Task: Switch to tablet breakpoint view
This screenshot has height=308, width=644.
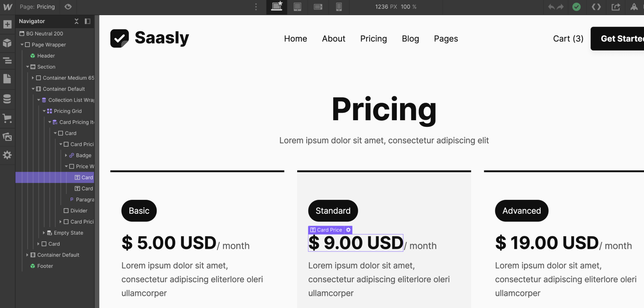Action: pyautogui.click(x=298, y=7)
